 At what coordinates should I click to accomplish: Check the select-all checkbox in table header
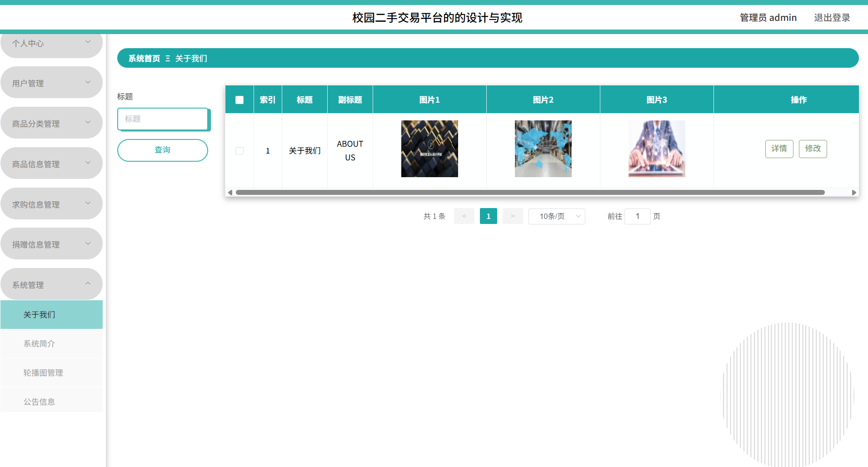click(239, 99)
